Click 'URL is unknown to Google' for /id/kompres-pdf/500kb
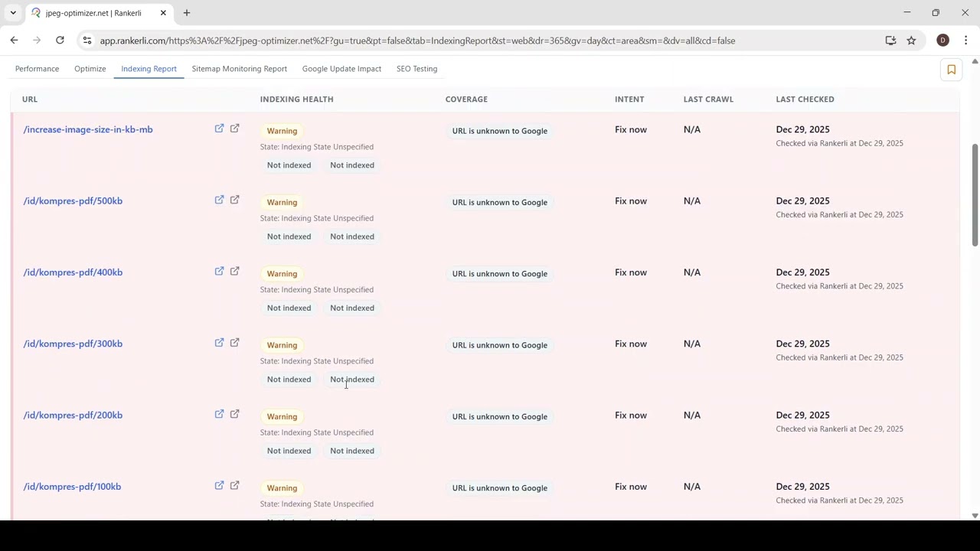 (500, 202)
